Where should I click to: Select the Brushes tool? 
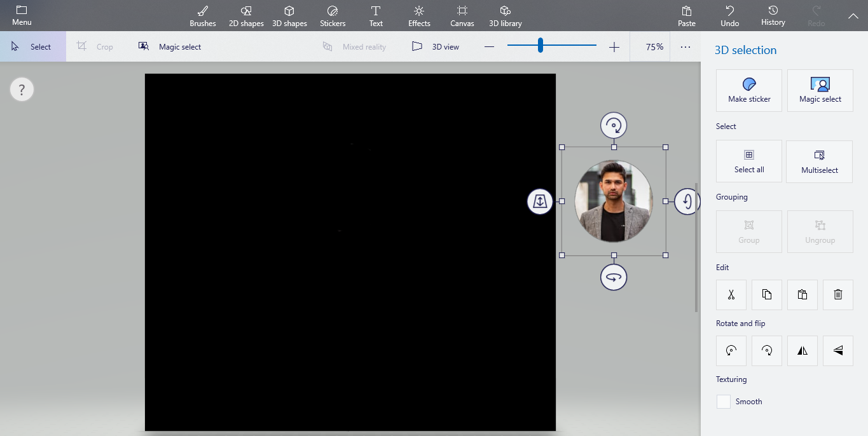point(202,16)
